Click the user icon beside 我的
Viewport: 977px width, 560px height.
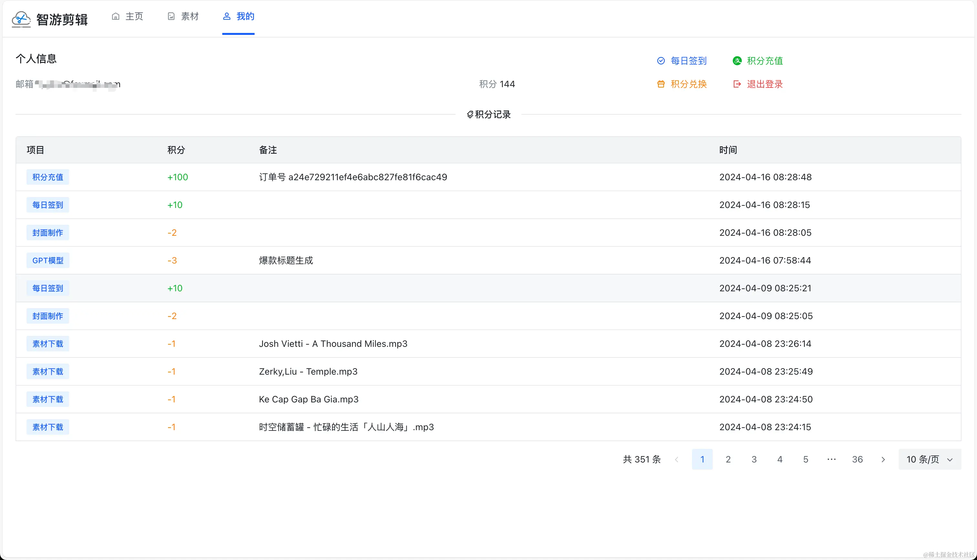(226, 16)
